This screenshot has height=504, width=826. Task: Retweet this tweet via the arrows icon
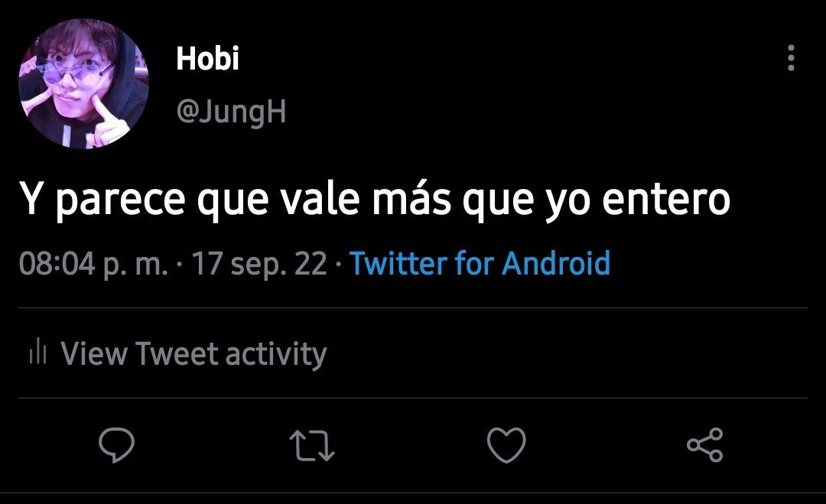tap(312, 446)
